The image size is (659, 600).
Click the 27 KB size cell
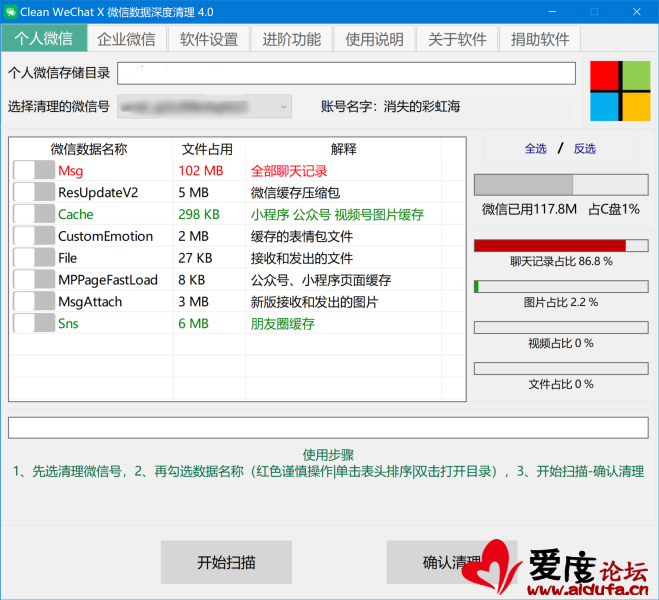(x=195, y=258)
